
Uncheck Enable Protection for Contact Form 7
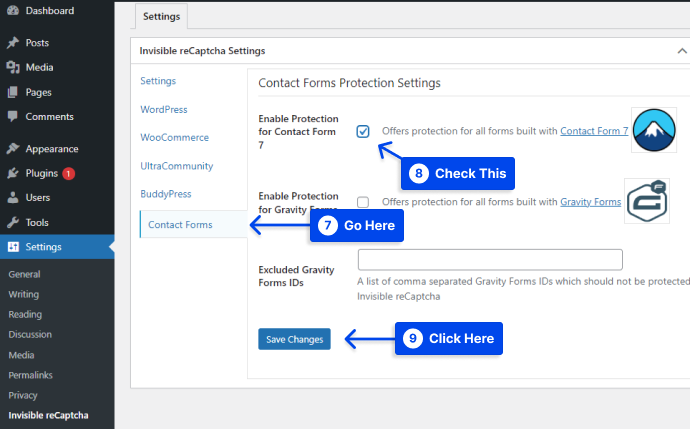coord(363,131)
